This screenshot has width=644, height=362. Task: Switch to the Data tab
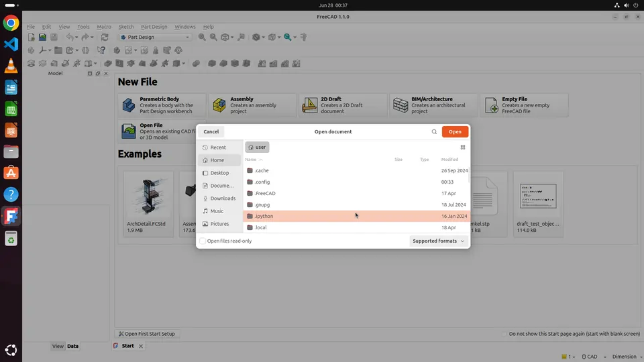tap(72, 346)
